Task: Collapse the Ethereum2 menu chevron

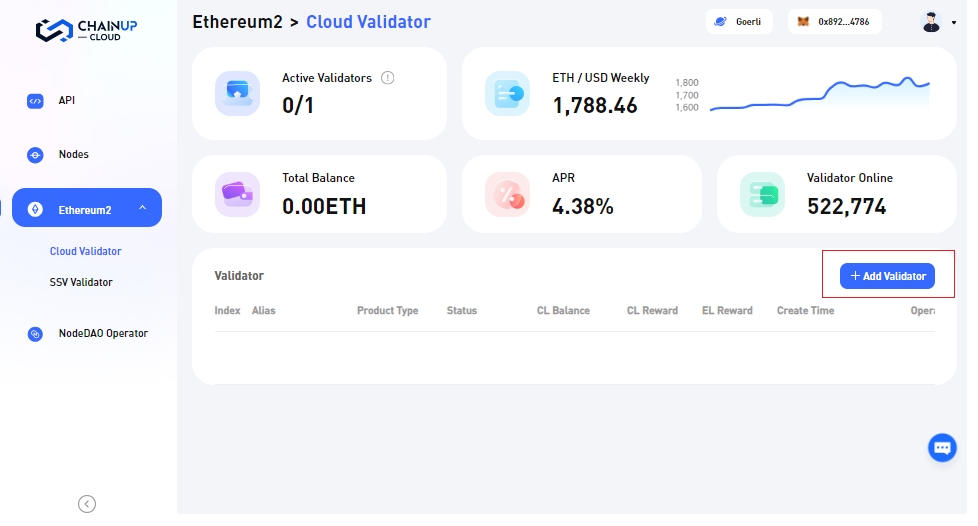Action: (142, 208)
